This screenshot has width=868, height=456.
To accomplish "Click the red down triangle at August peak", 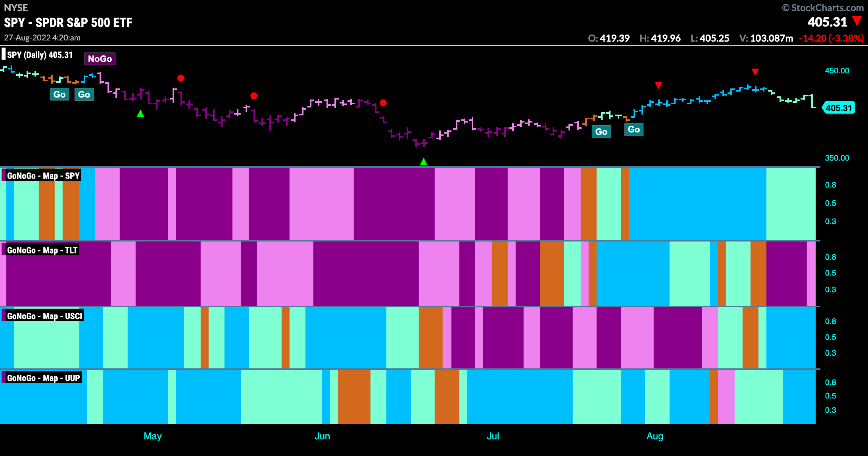I will (x=755, y=72).
